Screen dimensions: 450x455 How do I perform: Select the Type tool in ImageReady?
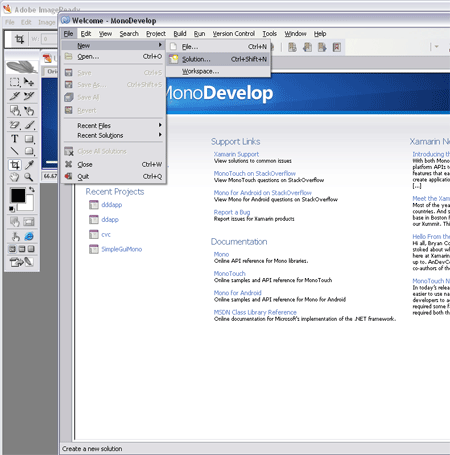[14, 139]
